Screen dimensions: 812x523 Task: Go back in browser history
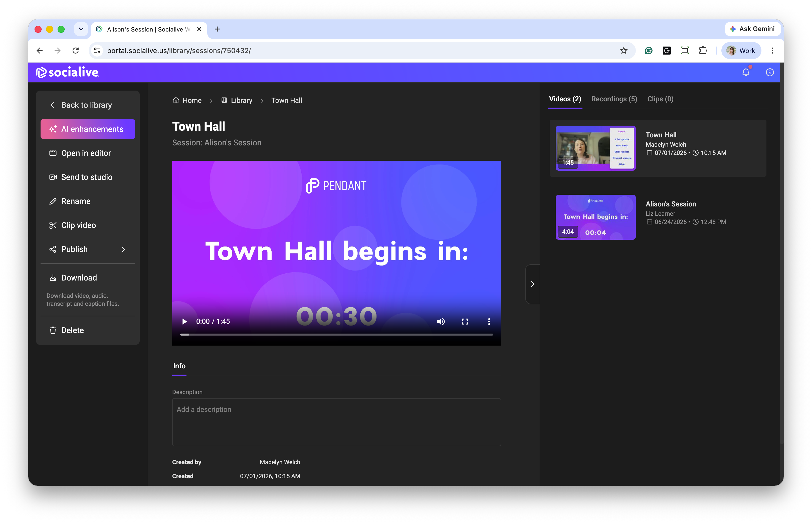coord(40,51)
